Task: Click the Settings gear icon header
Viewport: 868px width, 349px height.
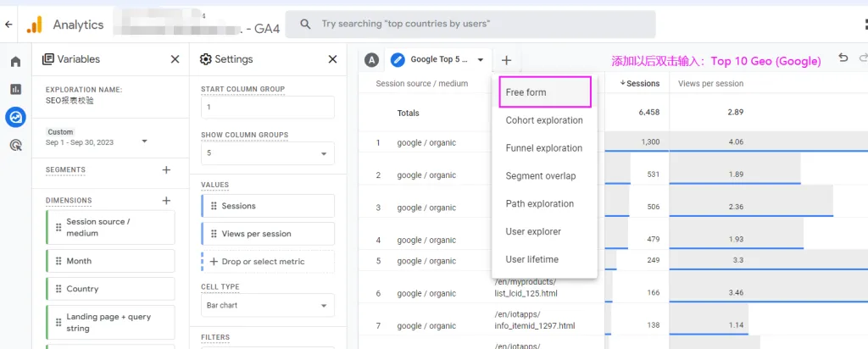Action: (206, 59)
